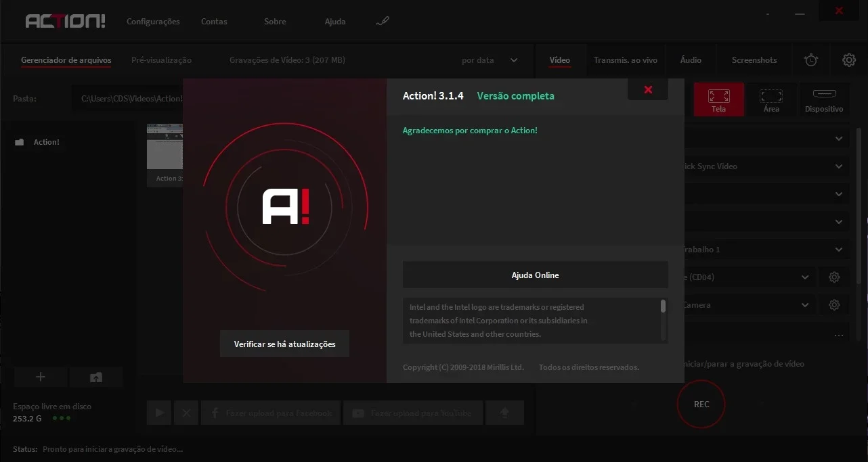The image size is (868, 462).
Task: Switch to Pré-visualização tab
Action: point(161,60)
